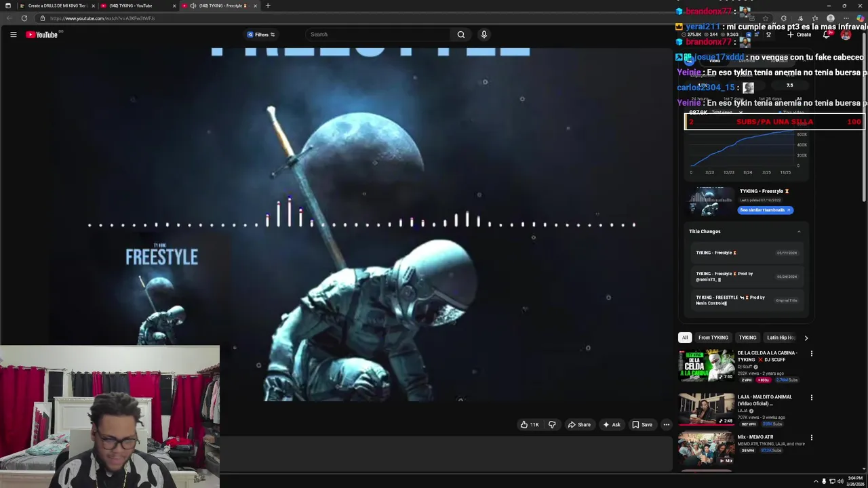Viewport: 868px width, 488px height.
Task: Start voice search with the microphone icon
Action: (484, 35)
